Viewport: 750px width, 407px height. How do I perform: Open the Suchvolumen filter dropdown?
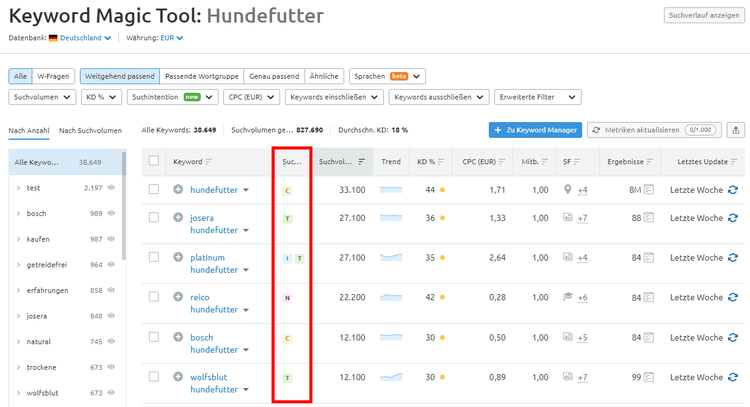(x=42, y=97)
